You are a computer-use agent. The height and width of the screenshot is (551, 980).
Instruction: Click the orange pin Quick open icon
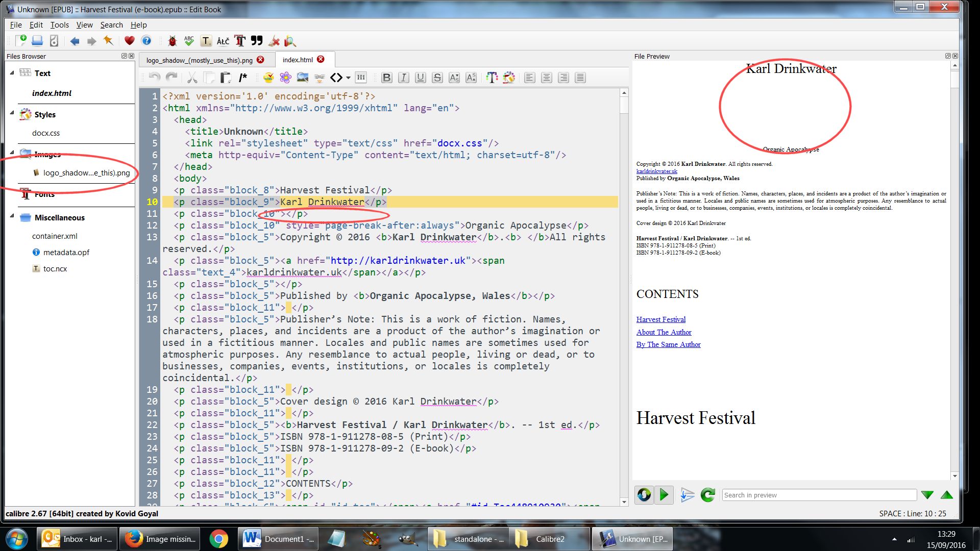point(108,41)
